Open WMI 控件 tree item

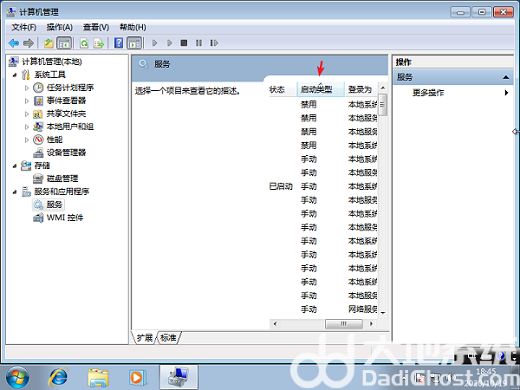[x=65, y=217]
